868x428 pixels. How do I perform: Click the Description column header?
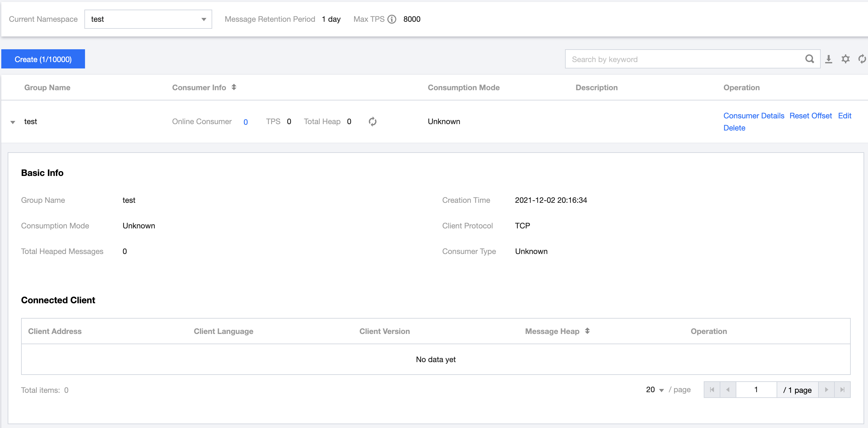[596, 87]
